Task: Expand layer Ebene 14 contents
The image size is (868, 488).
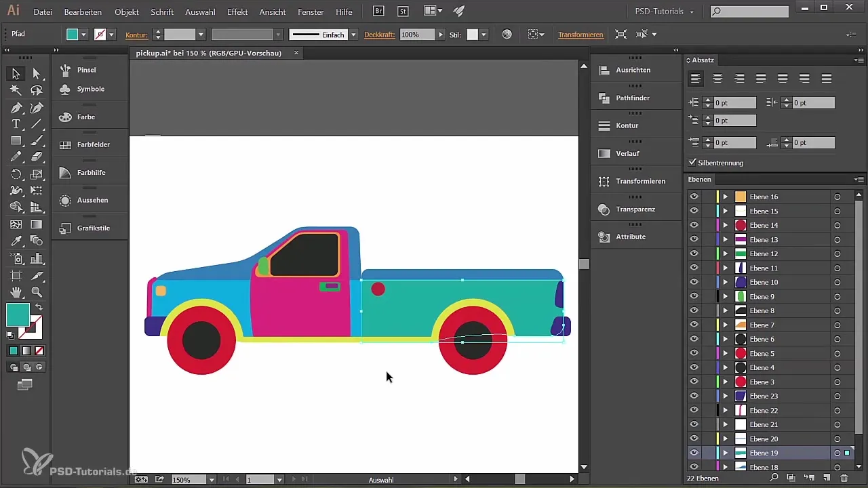Action: point(726,225)
